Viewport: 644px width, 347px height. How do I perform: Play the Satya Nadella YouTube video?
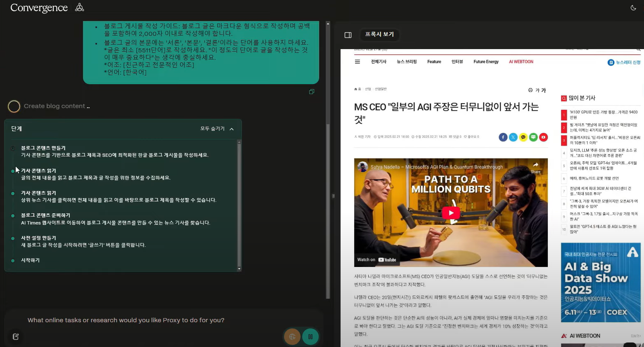pyautogui.click(x=451, y=213)
